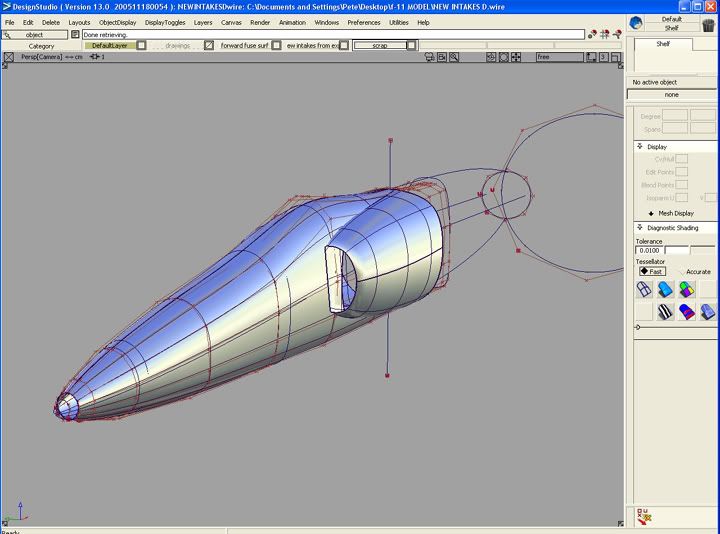Click the scrap layer button

pos(380,45)
